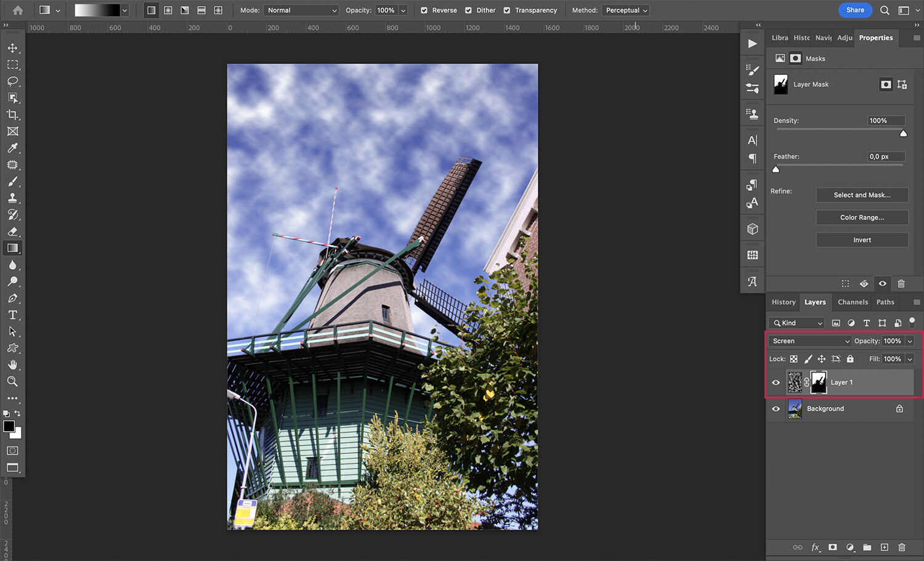Select the Type tool
Screen dimensions: 924x561
tap(12, 315)
